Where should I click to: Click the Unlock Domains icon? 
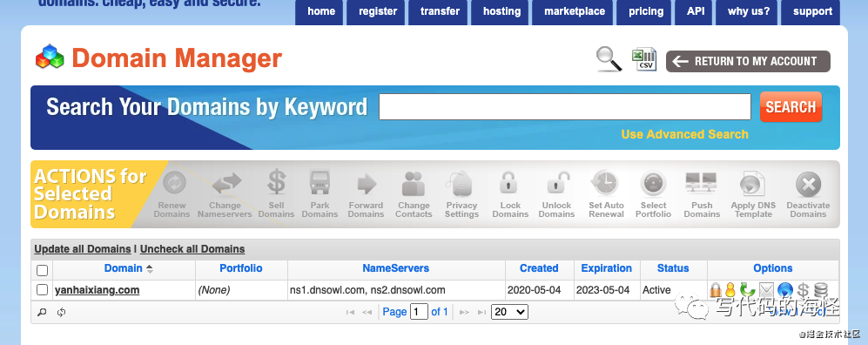tap(557, 183)
